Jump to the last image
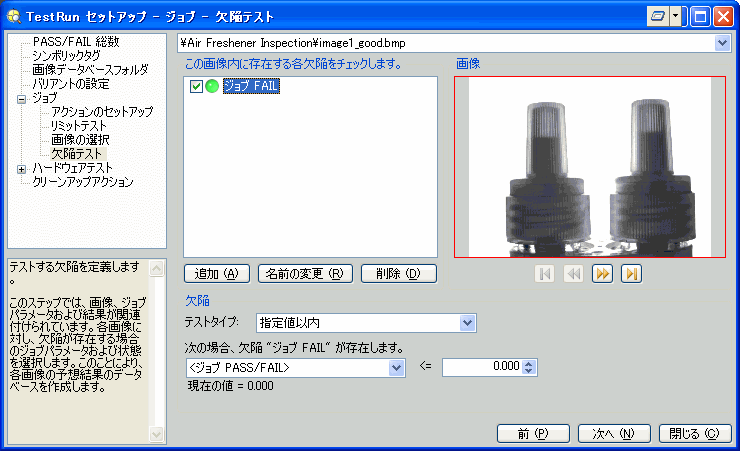This screenshot has width=740, height=451. [631, 274]
